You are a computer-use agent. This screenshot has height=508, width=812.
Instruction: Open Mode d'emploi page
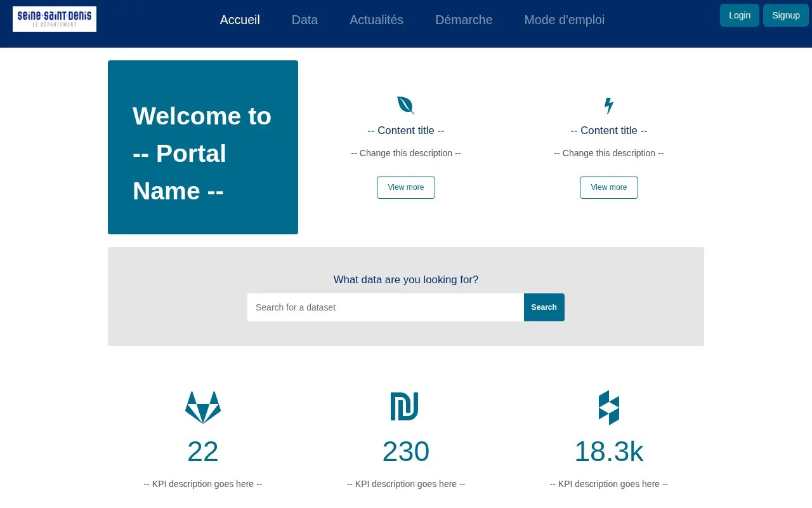pyautogui.click(x=564, y=20)
